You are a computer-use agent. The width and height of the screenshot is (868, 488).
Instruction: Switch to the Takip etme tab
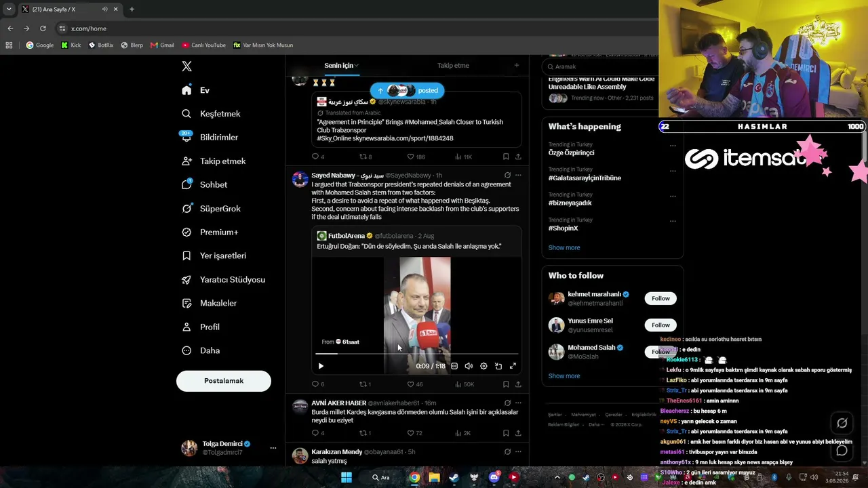pos(453,66)
